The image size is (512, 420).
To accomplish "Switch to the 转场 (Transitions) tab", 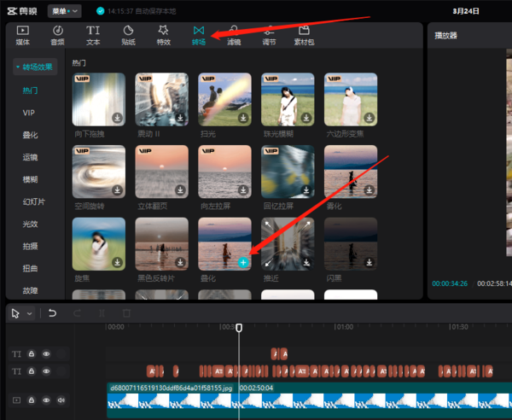I will coord(198,34).
